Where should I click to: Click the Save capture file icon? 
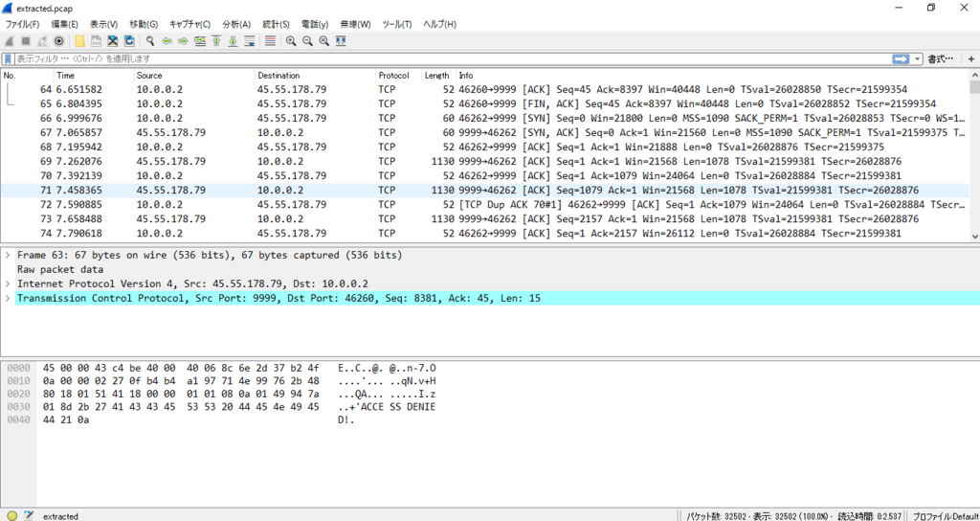(97, 41)
